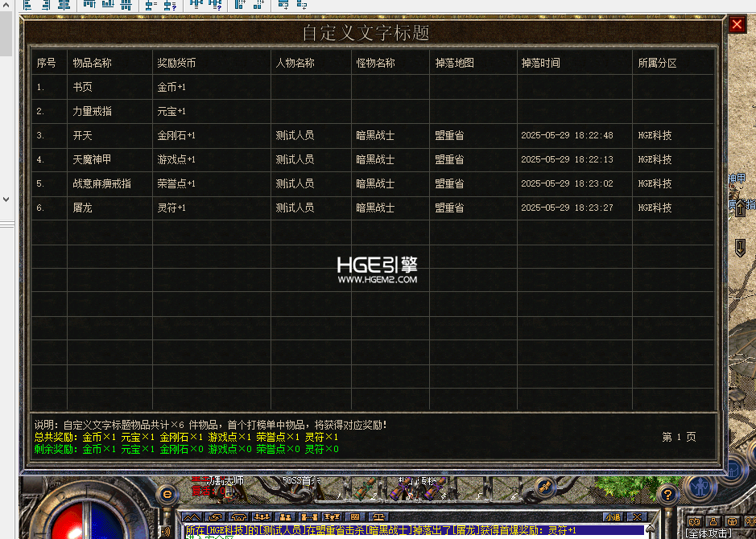Click the 掉落时间 column header
Viewport: 756px width, 539px height.
click(540, 63)
